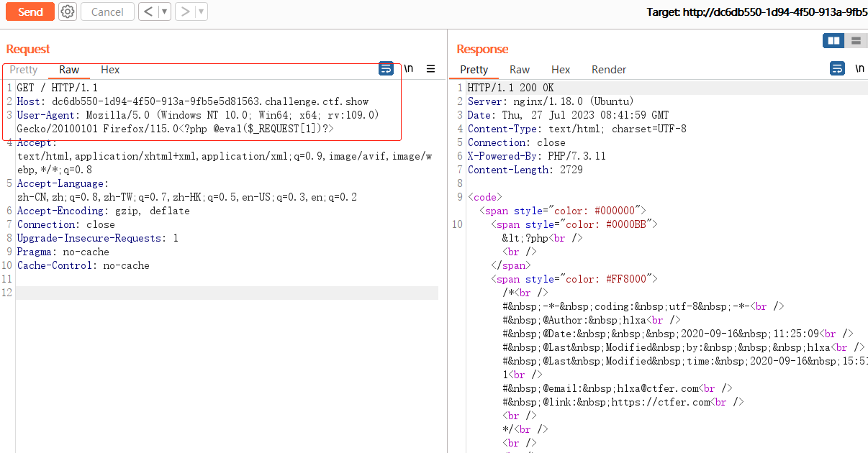Image resolution: width=868 pixels, height=453 pixels.
Task: Open the Request Hex tab
Action: (110, 70)
